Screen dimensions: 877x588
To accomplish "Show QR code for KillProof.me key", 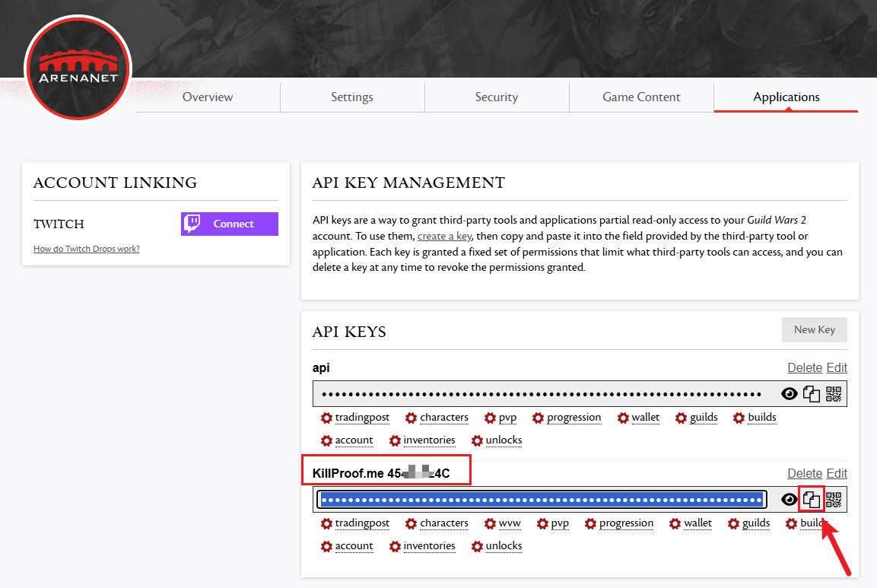I will [x=834, y=499].
